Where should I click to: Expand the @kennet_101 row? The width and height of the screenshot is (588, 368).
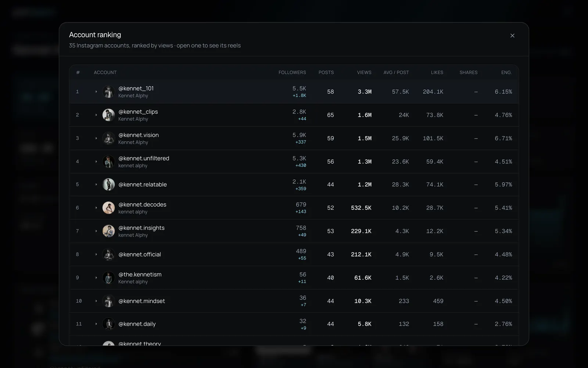pyautogui.click(x=96, y=92)
